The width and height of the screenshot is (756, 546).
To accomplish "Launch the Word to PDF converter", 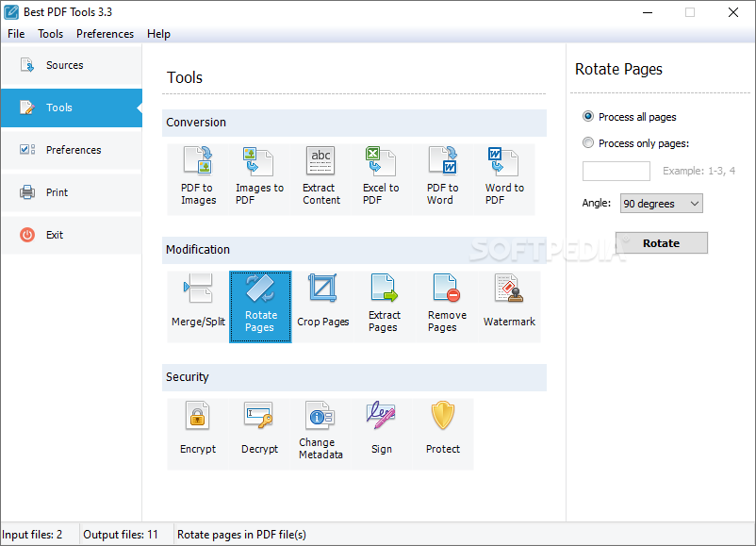I will 504,179.
